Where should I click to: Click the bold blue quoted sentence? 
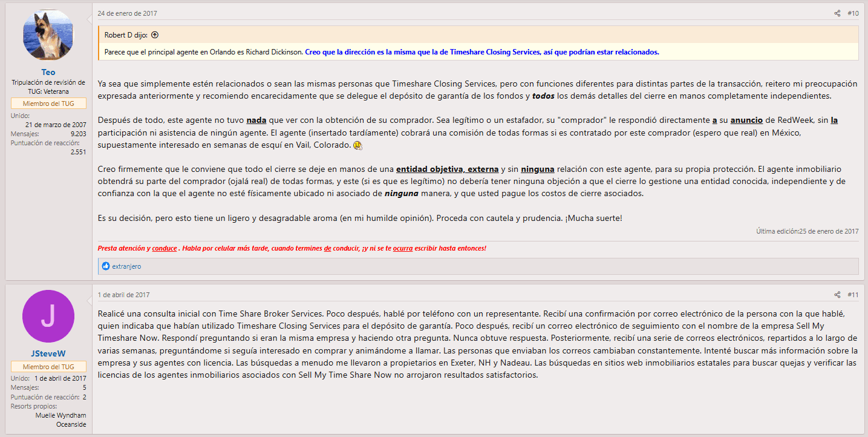click(x=481, y=52)
